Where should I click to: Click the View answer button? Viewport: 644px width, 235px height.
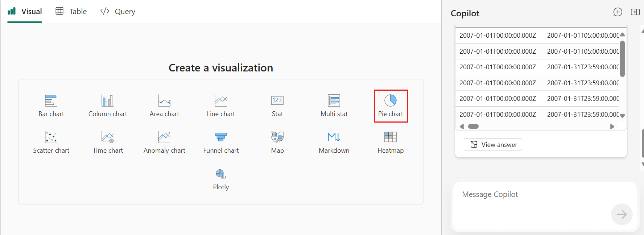tap(493, 144)
